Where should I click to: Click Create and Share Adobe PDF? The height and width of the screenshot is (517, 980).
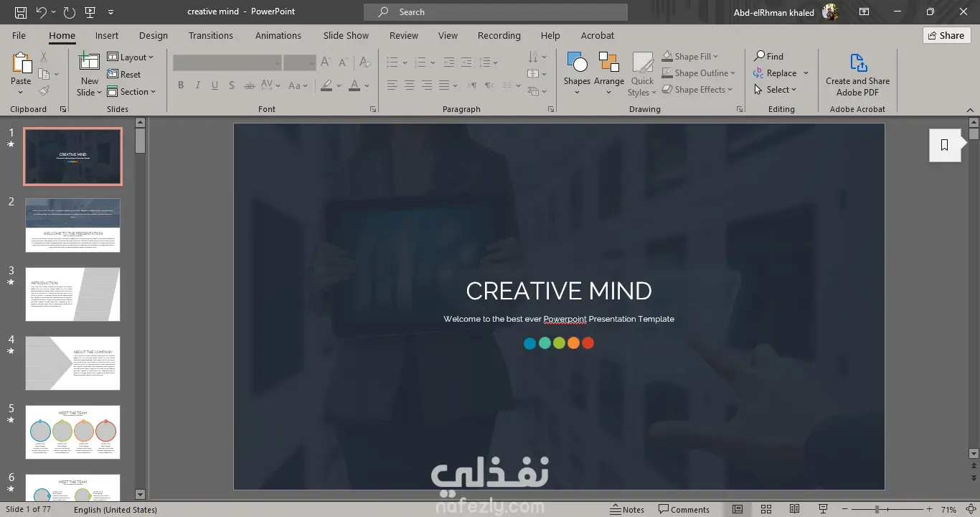coord(857,75)
